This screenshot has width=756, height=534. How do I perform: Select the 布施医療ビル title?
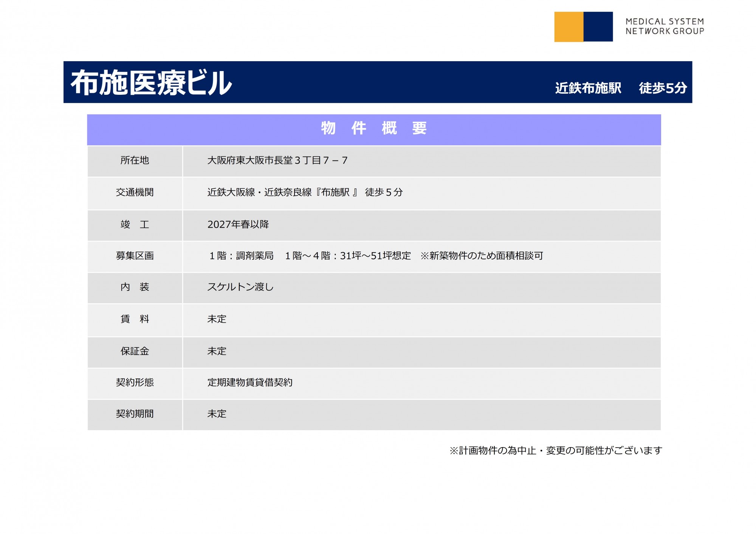click(151, 83)
